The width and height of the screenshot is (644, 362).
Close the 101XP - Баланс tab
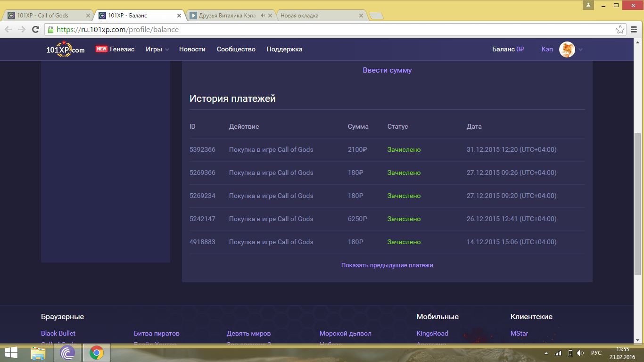point(179,16)
